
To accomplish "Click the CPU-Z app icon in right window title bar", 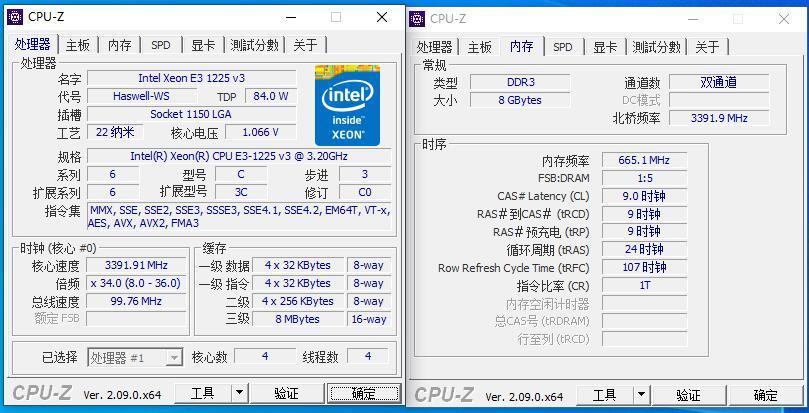I will (417, 19).
